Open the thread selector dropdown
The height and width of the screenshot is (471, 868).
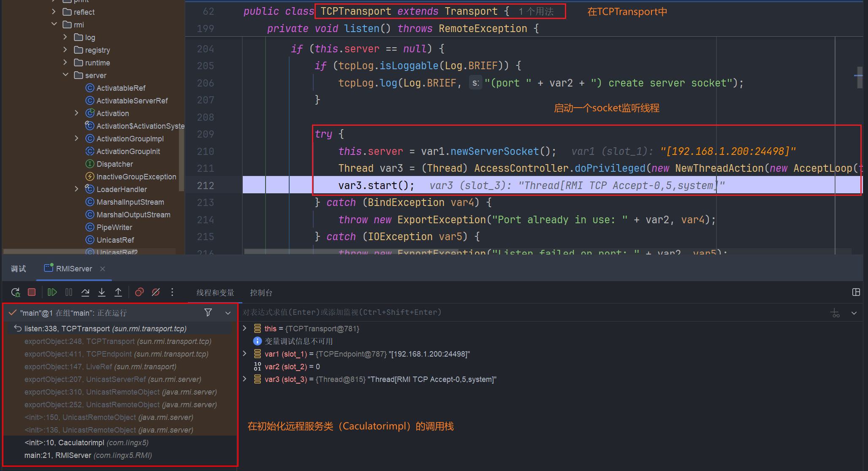(228, 313)
